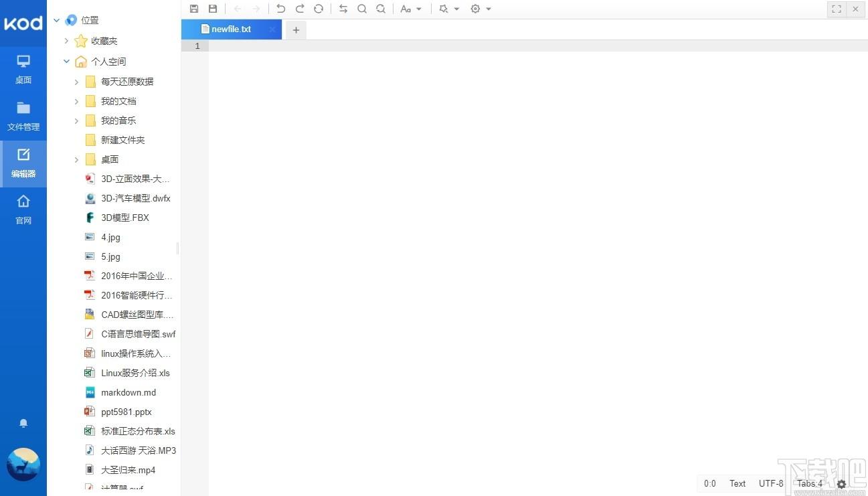Open the magic wand tools dropdown

pos(449,9)
